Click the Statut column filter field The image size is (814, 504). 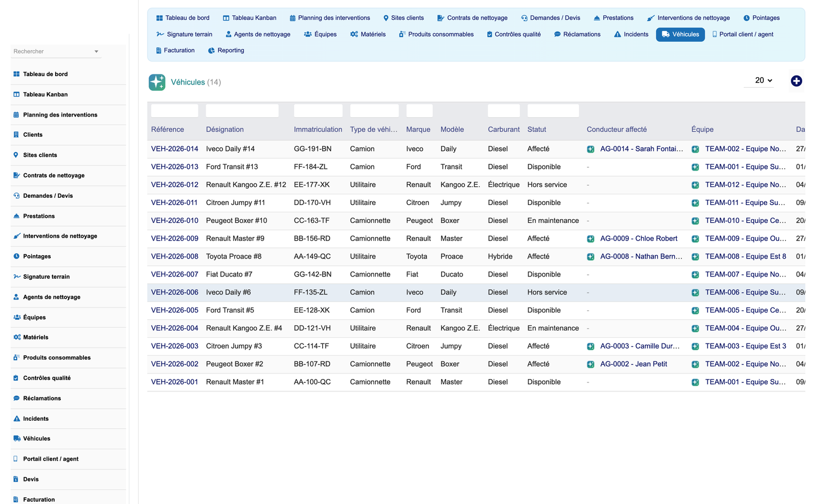553,111
